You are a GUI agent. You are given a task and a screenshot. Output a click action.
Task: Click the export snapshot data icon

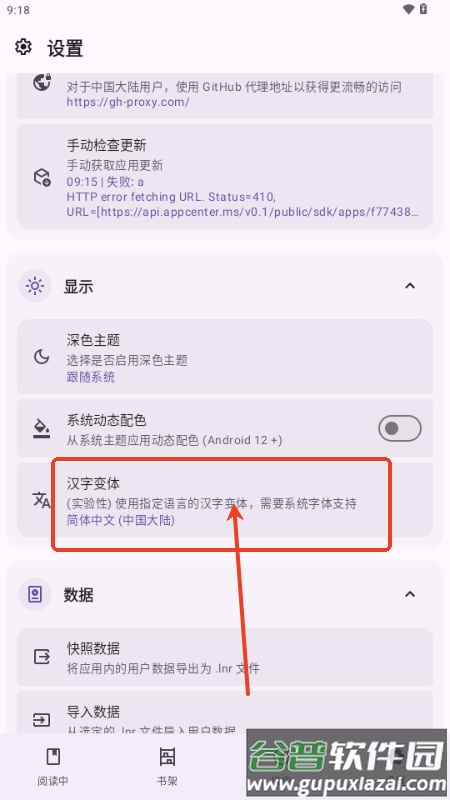tap(42, 657)
